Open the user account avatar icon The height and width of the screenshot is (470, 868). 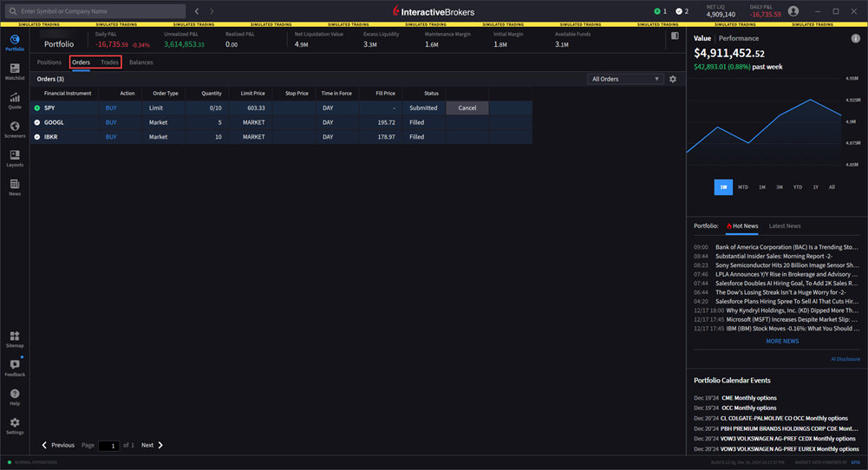[x=793, y=11]
